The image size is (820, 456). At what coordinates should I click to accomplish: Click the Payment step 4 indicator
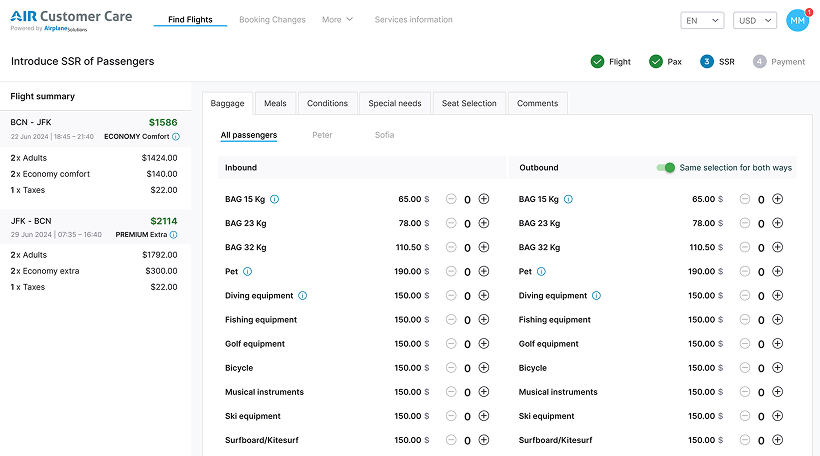(x=779, y=62)
